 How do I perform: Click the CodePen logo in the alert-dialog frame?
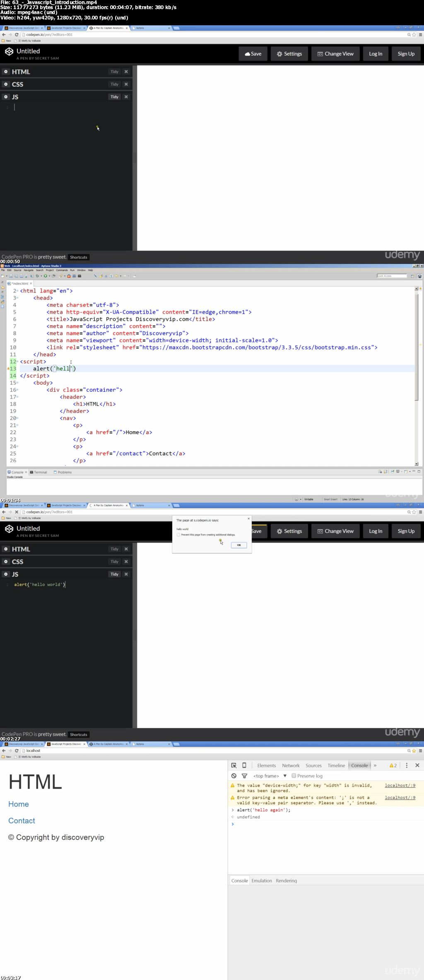click(x=9, y=529)
